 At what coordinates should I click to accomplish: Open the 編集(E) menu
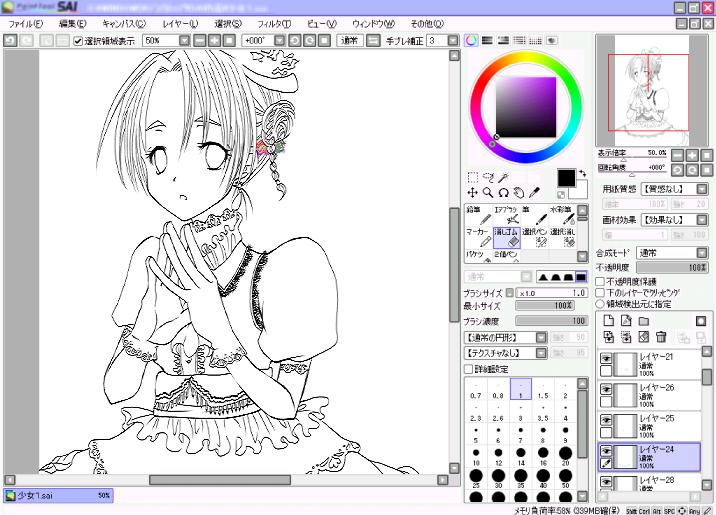click(x=73, y=24)
